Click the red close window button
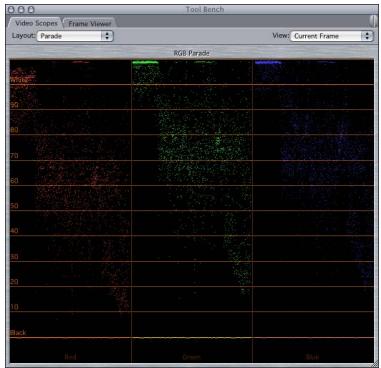 point(12,10)
